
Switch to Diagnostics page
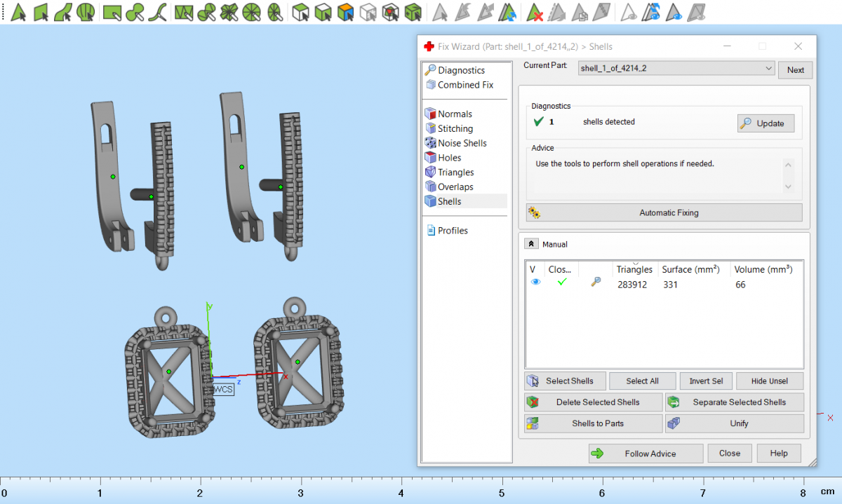point(461,70)
